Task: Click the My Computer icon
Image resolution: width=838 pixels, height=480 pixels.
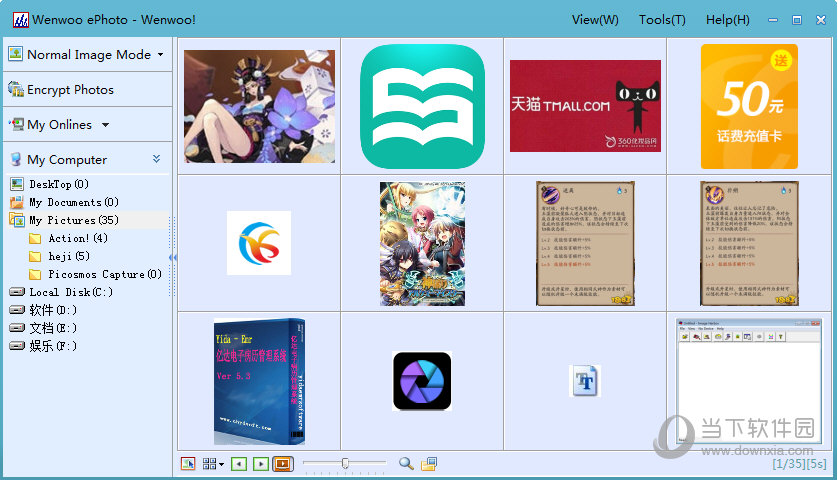Action: [16, 159]
